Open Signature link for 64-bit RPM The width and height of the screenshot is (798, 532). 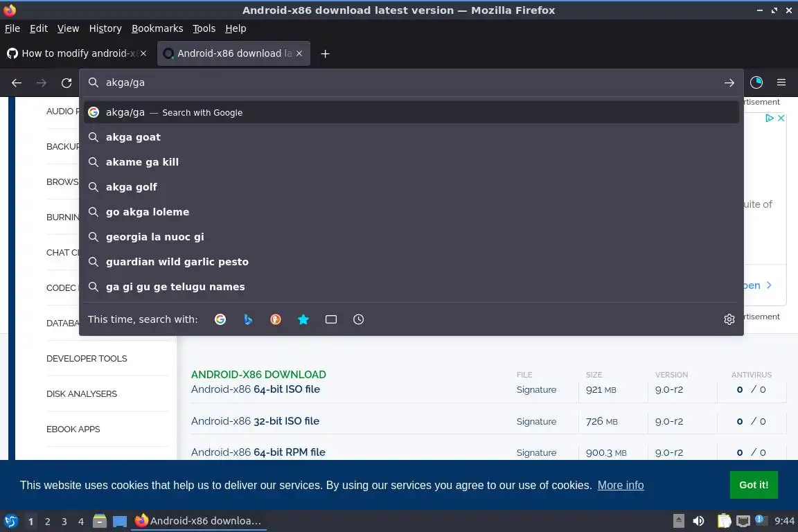(536, 453)
